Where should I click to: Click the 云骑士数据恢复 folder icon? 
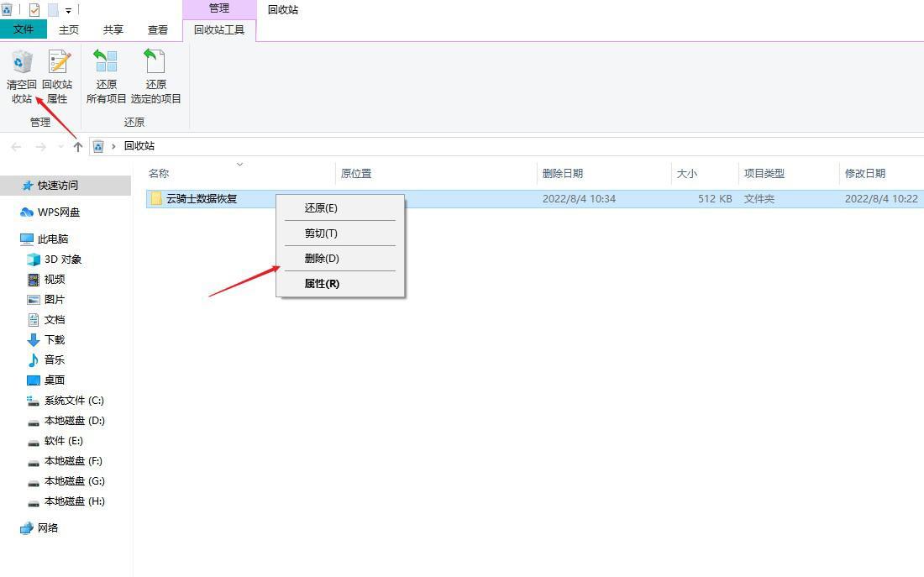coord(156,198)
